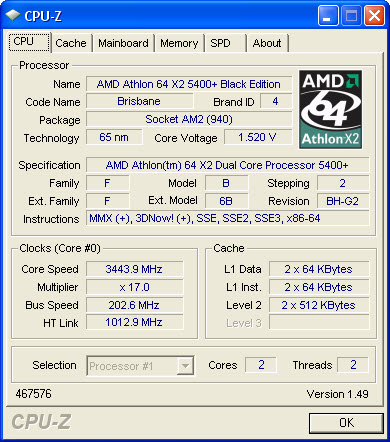Viewport: 390px width, 442px height.
Task: Click the 1012.9 MHz HT Link value
Action: [x=134, y=322]
